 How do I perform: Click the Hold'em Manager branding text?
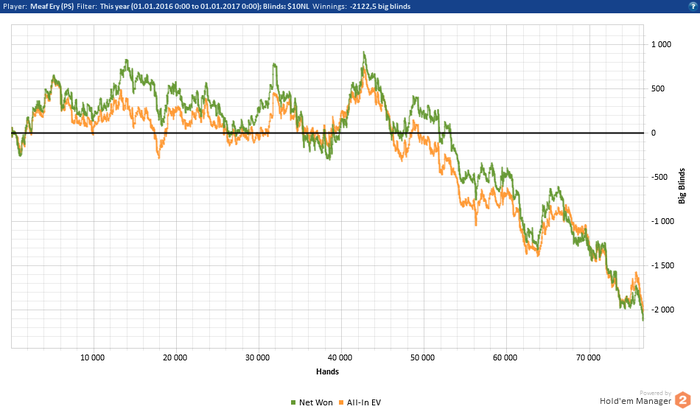635,401
